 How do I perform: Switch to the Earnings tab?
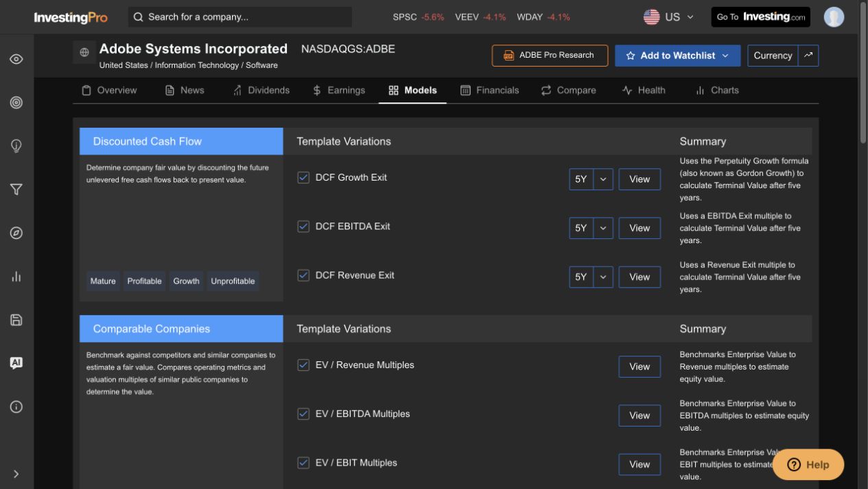[339, 90]
